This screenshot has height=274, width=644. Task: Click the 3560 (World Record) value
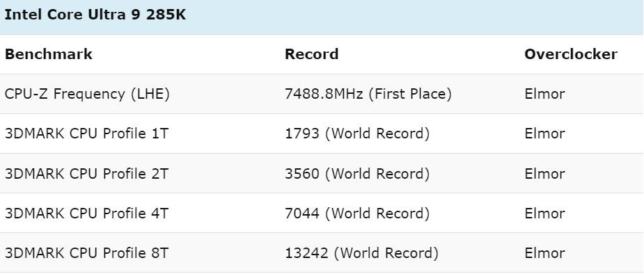click(357, 173)
